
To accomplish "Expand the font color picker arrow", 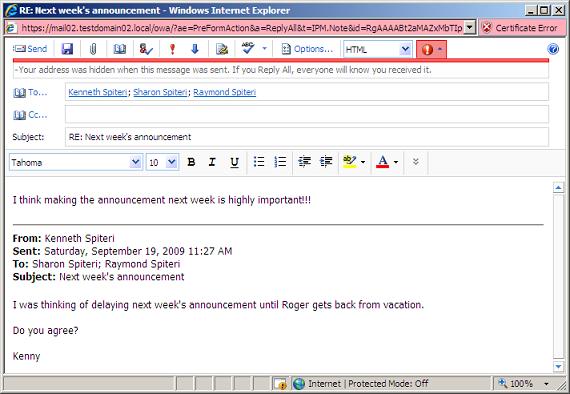I will [x=396, y=162].
